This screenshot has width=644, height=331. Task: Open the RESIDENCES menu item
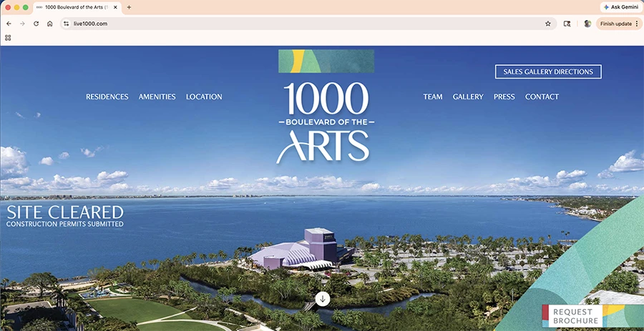107,97
